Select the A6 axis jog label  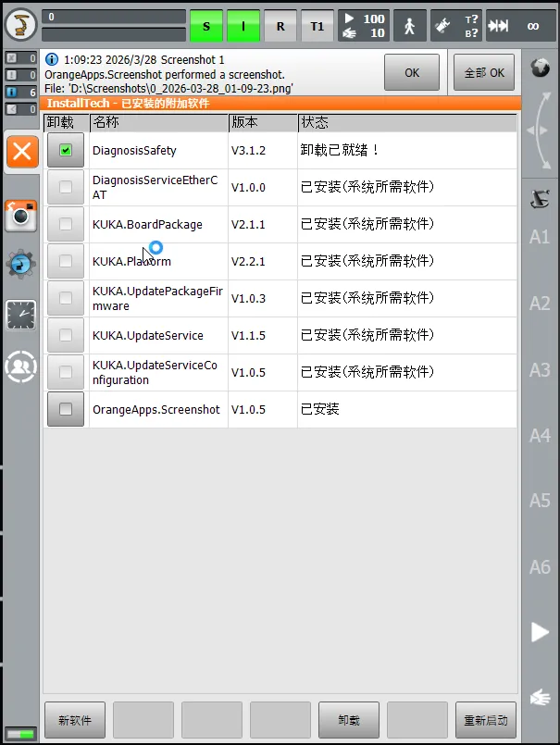(540, 566)
